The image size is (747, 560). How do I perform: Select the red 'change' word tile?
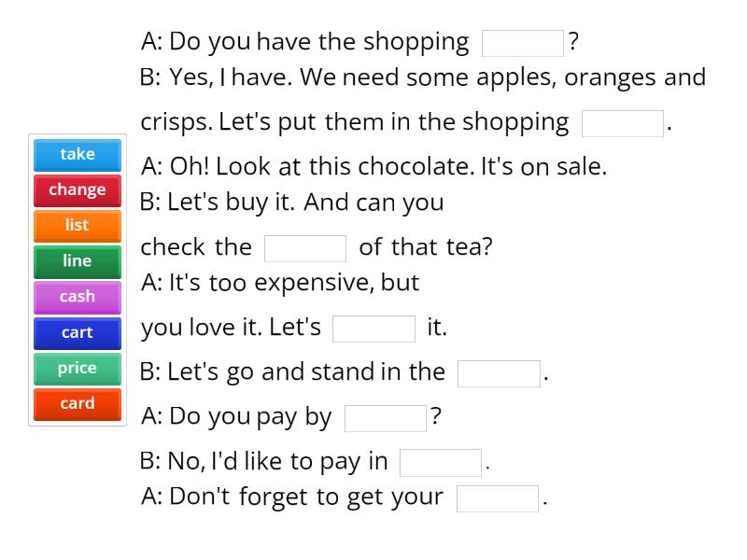point(78,190)
